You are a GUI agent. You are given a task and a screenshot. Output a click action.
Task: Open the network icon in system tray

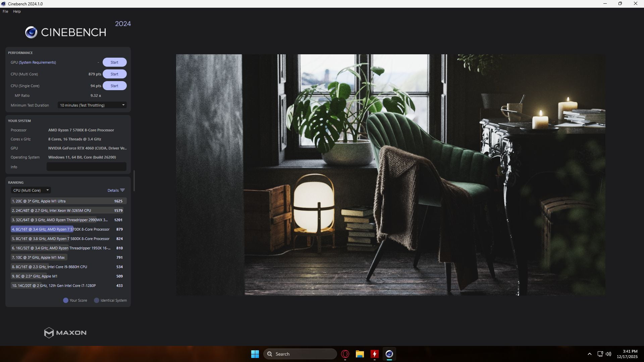(x=600, y=354)
